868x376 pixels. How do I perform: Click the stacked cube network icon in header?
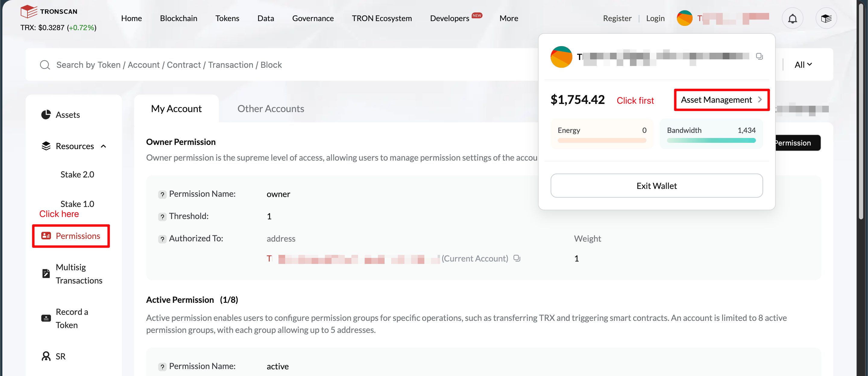[x=826, y=18]
